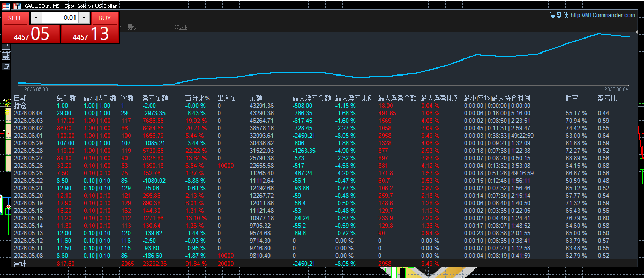Select the 2026.05.28 date row

tap(28, 151)
